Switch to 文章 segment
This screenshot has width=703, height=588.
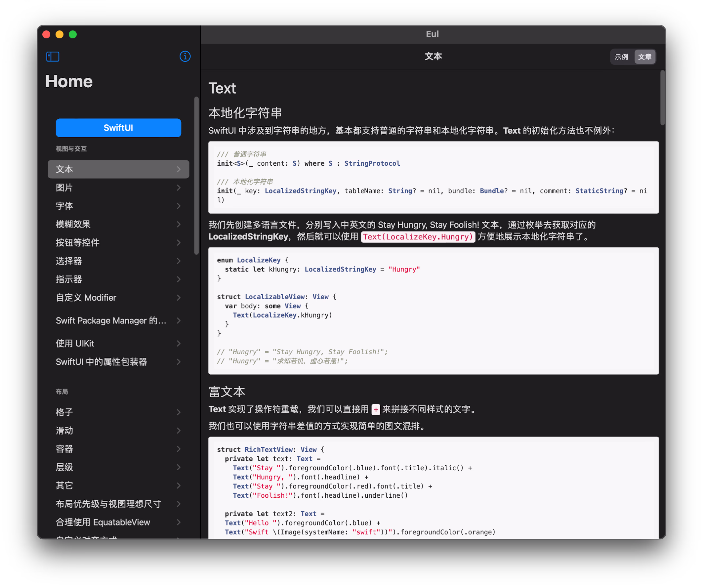(645, 57)
